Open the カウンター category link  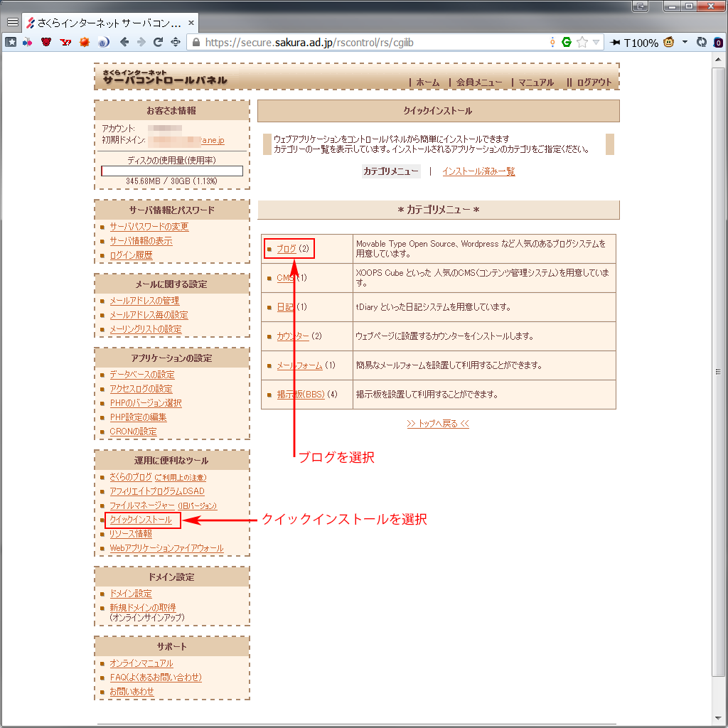[x=292, y=336]
